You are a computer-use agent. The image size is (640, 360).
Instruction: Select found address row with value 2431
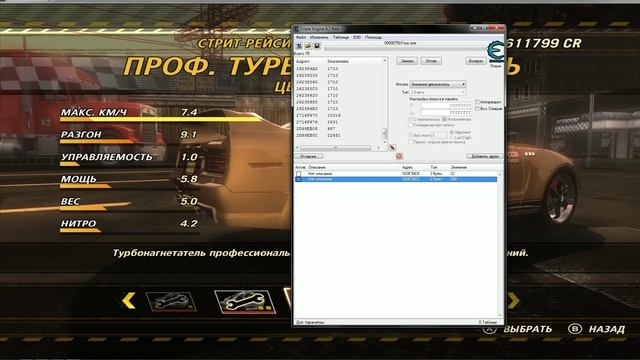(338, 122)
